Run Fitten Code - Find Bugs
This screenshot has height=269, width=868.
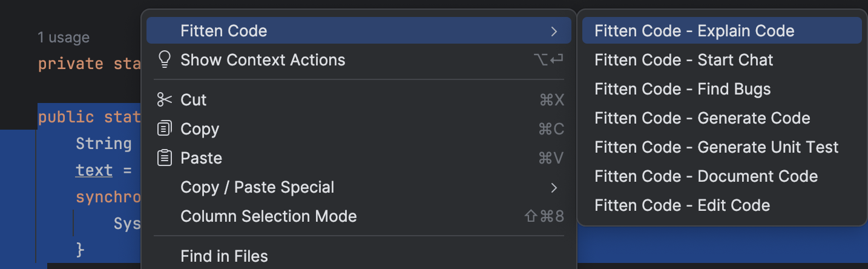(x=722, y=89)
